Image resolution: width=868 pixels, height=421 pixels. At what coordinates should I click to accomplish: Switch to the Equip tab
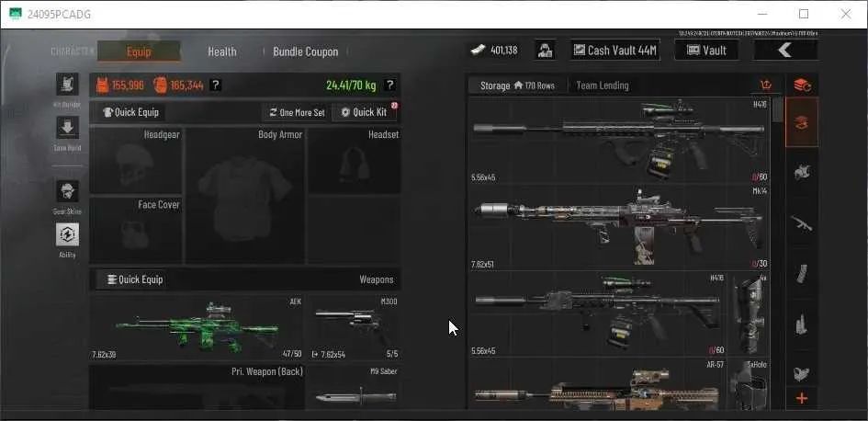pos(139,51)
